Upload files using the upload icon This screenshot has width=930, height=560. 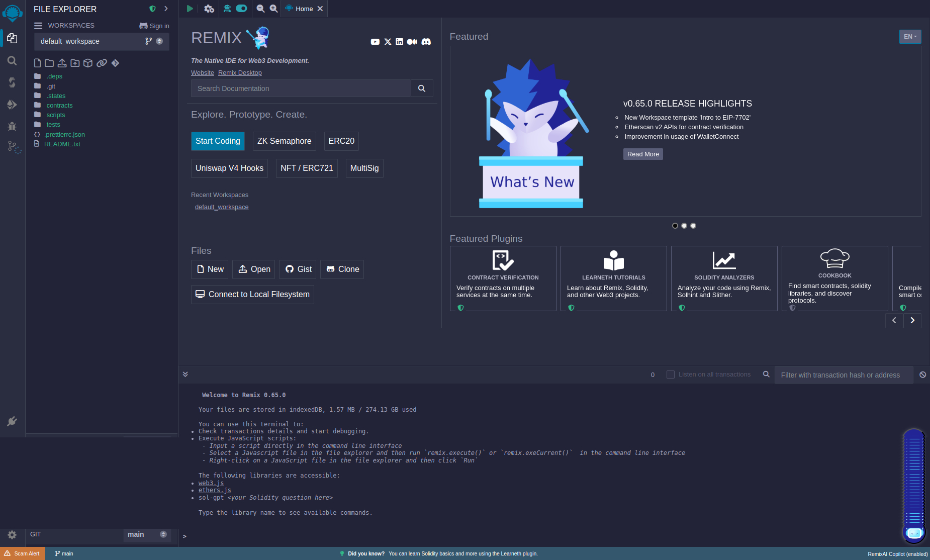(62, 63)
